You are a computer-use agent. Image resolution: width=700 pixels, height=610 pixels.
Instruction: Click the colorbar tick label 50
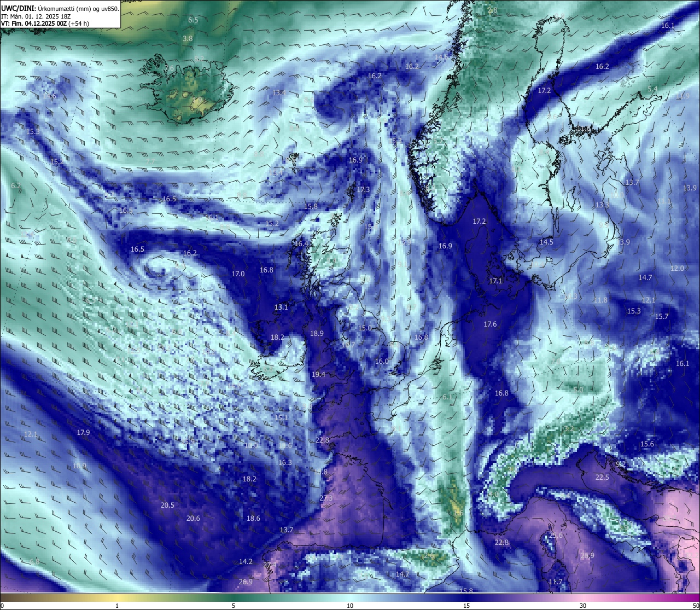coord(696,606)
